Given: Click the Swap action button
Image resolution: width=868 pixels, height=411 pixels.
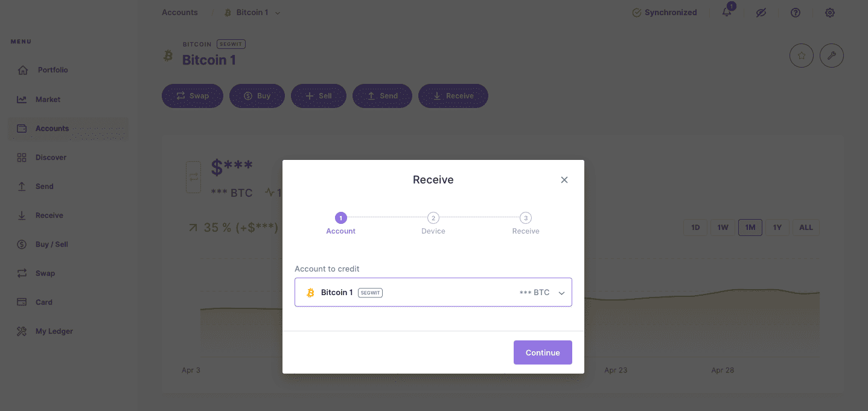Looking at the screenshot, I should [x=193, y=96].
